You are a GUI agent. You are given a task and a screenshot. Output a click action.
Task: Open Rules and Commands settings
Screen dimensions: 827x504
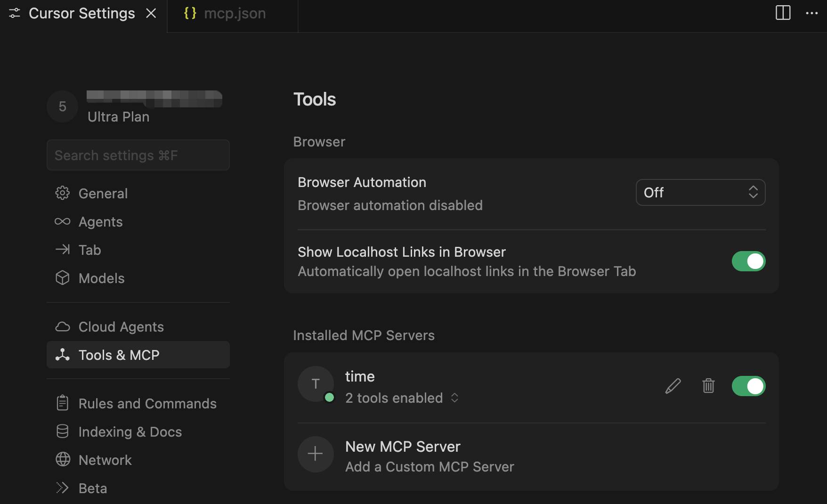147,404
